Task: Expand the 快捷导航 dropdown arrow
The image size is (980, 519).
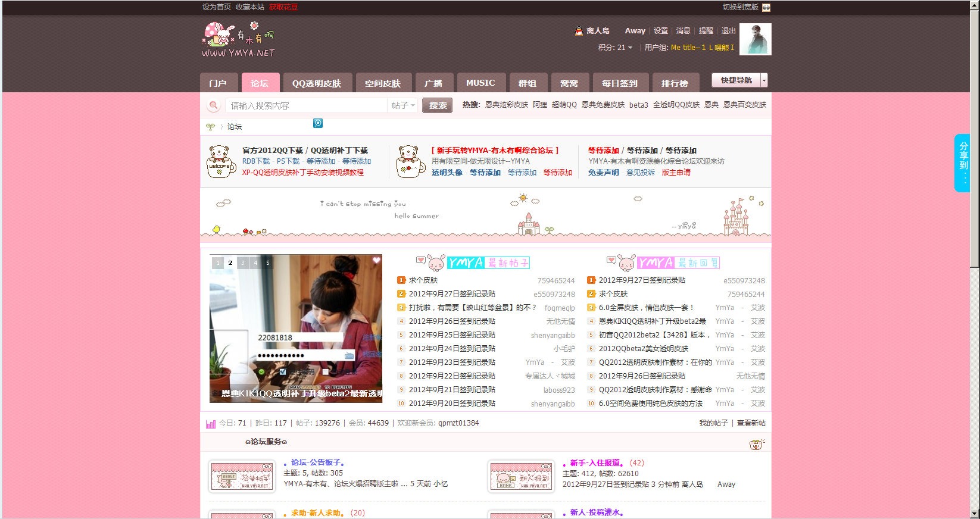Action: [764, 80]
